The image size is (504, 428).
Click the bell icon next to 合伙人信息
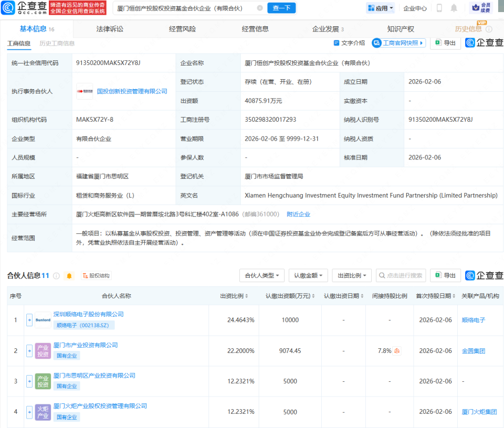(69, 275)
